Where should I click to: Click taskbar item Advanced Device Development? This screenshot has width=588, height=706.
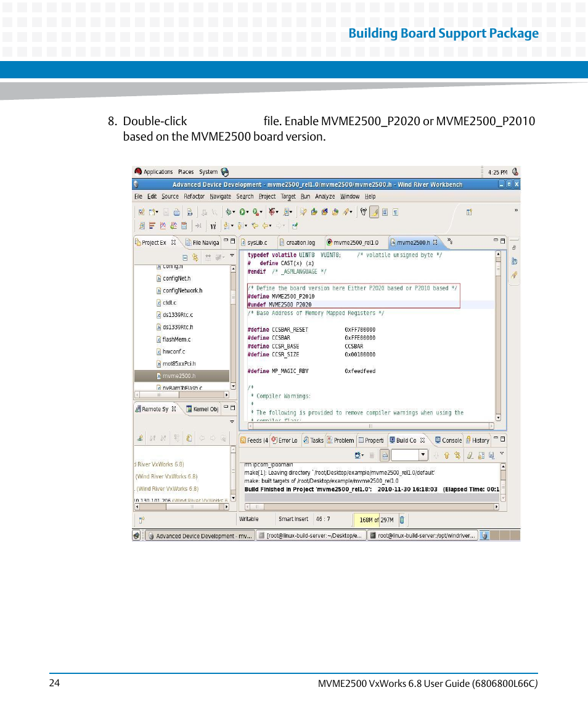(200, 536)
